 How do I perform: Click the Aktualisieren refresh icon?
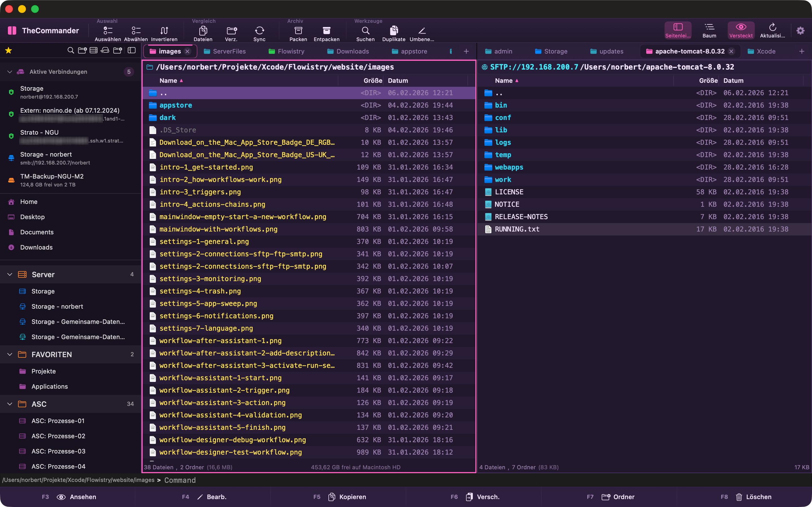click(772, 28)
